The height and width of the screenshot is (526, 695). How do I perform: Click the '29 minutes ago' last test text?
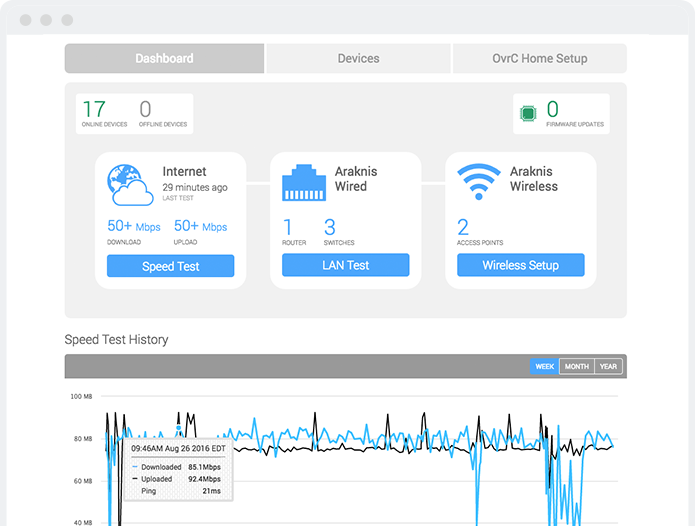pos(195,187)
